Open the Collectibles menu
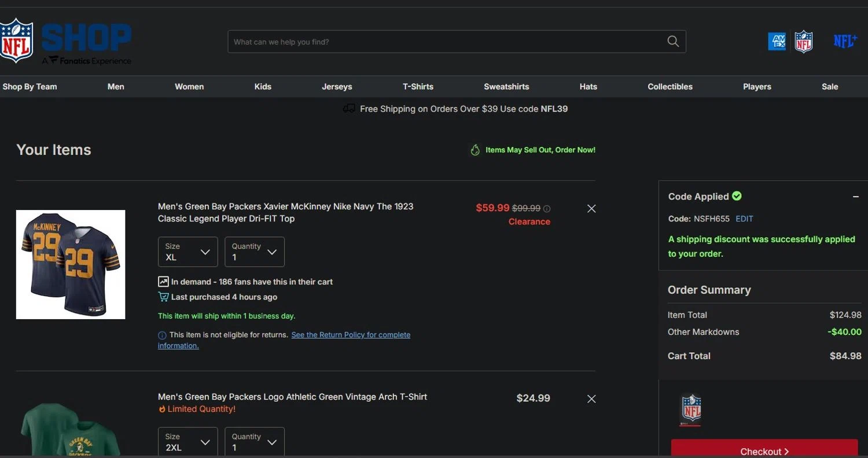 coord(670,87)
